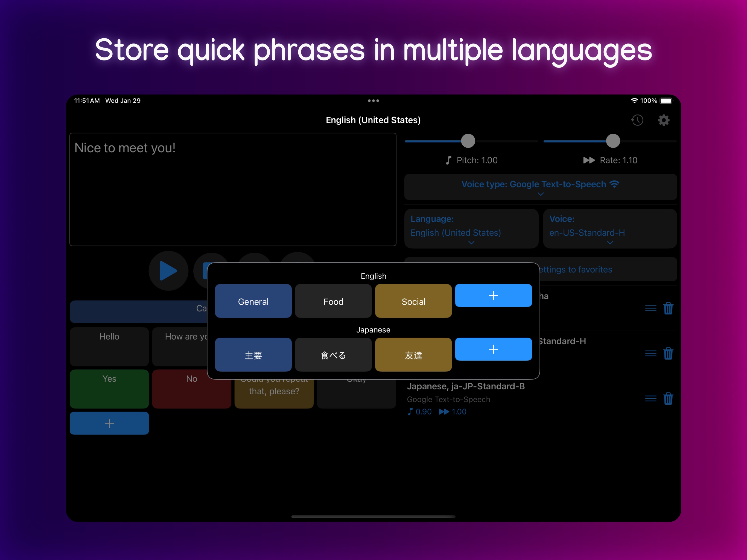
Task: Grab reorder handle of Standard-H favorite
Action: pos(651,354)
